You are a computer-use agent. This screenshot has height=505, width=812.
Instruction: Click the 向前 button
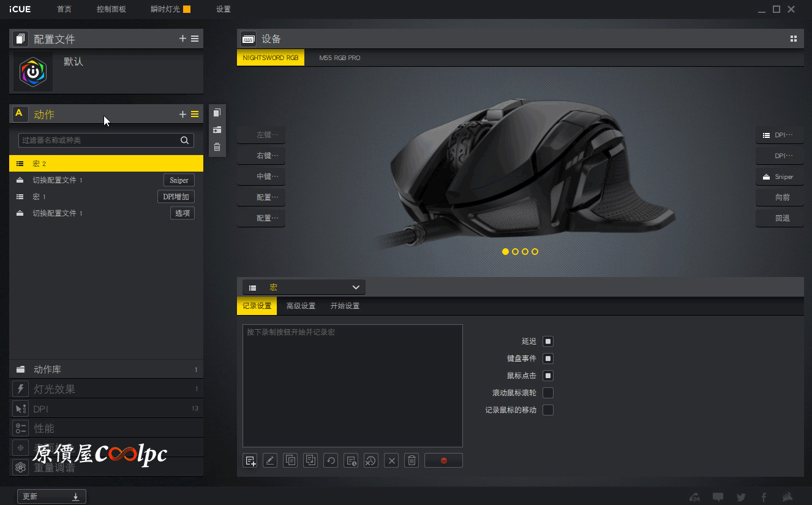tap(780, 197)
